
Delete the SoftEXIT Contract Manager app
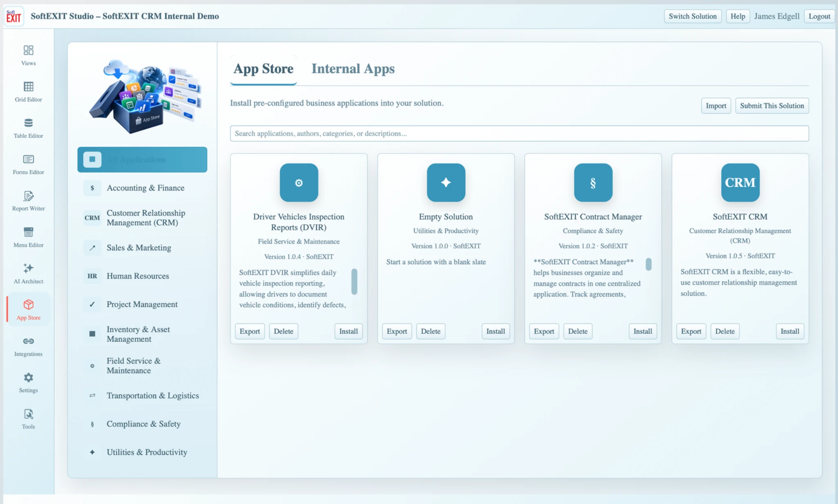(577, 331)
